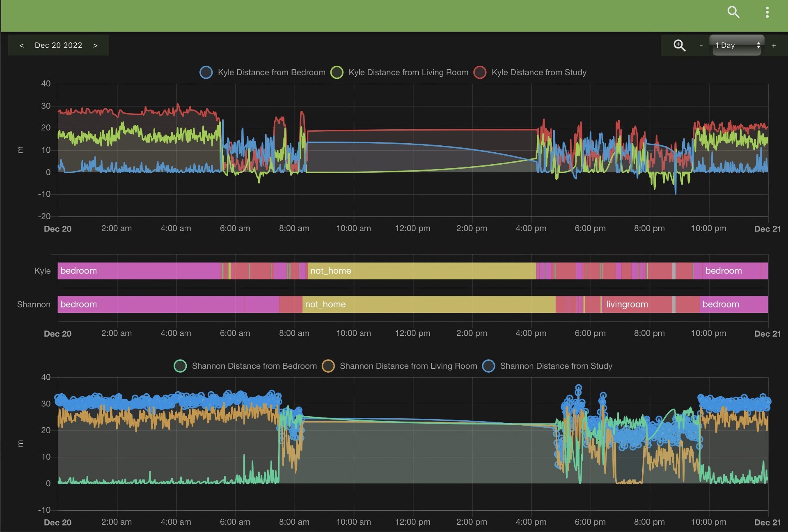
Task: Increase time range with plus button
Action: tap(774, 46)
